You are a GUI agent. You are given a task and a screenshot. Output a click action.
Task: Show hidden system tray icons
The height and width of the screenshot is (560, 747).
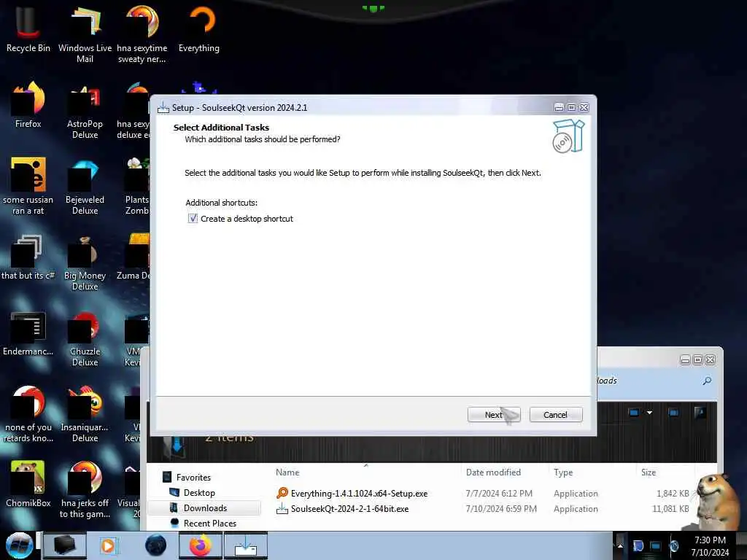(620, 545)
